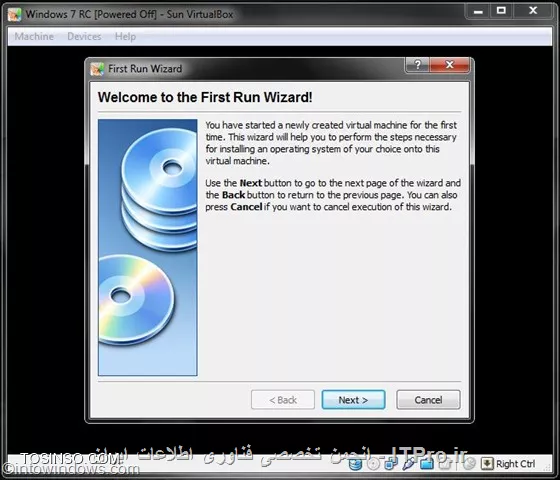Click the main window size grip corner
560x480 pixels.
547,468
